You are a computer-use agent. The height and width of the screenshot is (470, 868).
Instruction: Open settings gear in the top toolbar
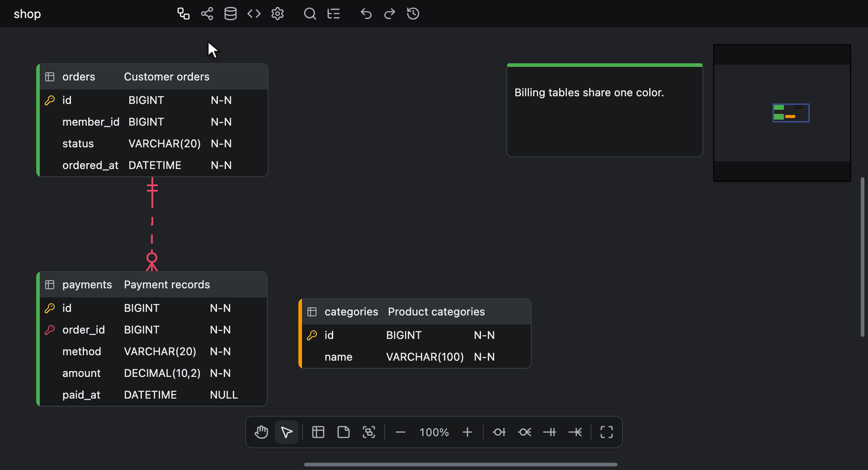click(278, 14)
